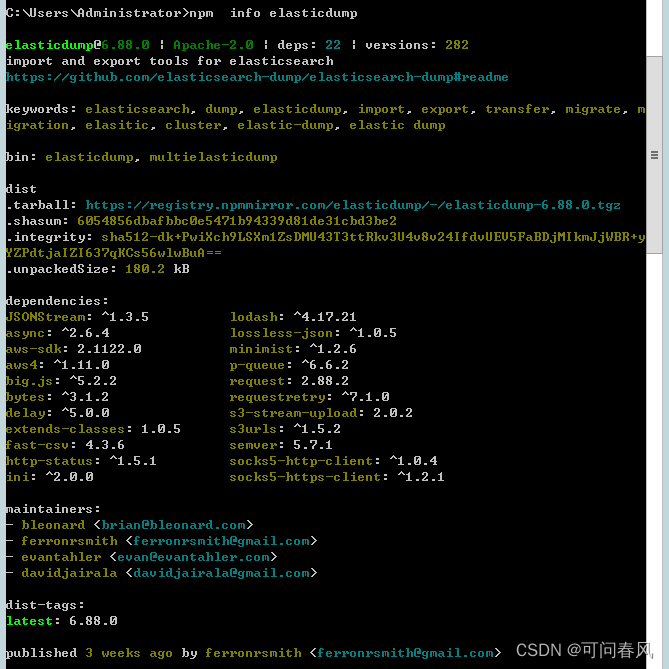Screen dimensions: 669x669
Task: Click the green 'latest' dist-tag
Action: coord(29,621)
